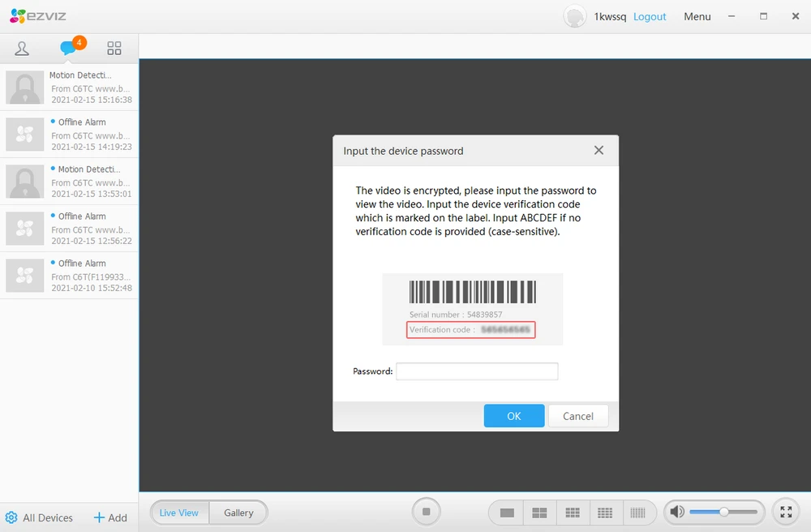Open the messages tab with notification badge
The width and height of the screenshot is (811, 532).
69,49
